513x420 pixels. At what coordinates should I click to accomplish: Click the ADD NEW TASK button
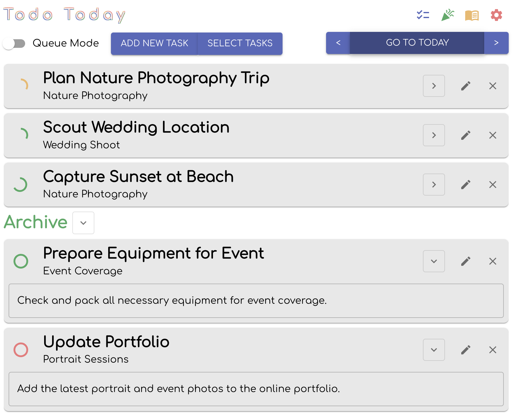(154, 44)
